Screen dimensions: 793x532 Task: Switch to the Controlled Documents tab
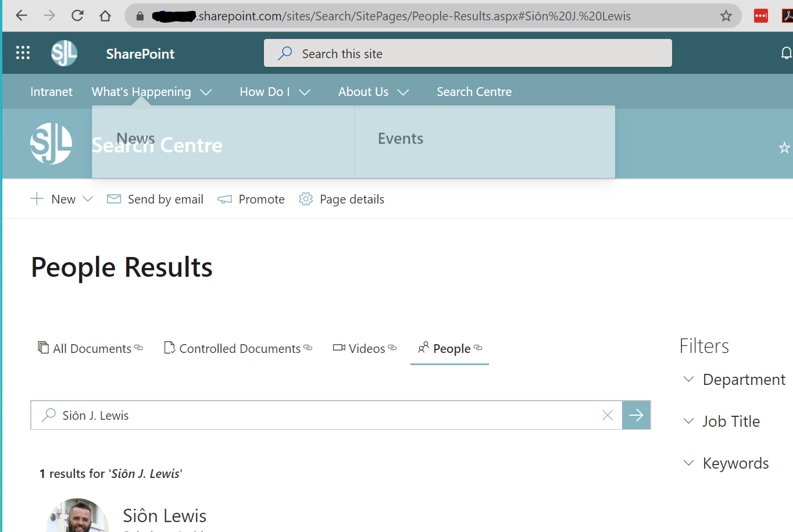[237, 348]
